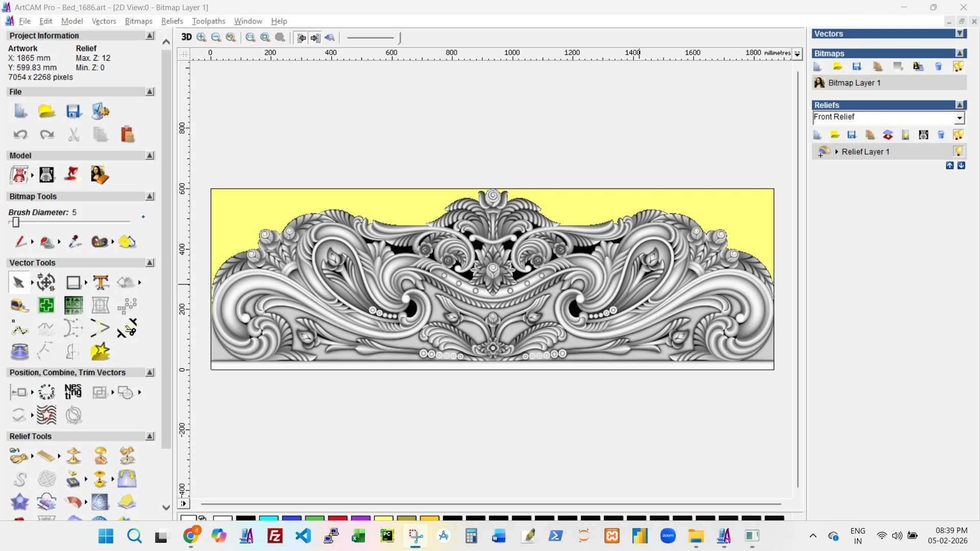Select the bitmap Paint Bucket fill tool
The height and width of the screenshot is (551, 980).
coord(47,242)
